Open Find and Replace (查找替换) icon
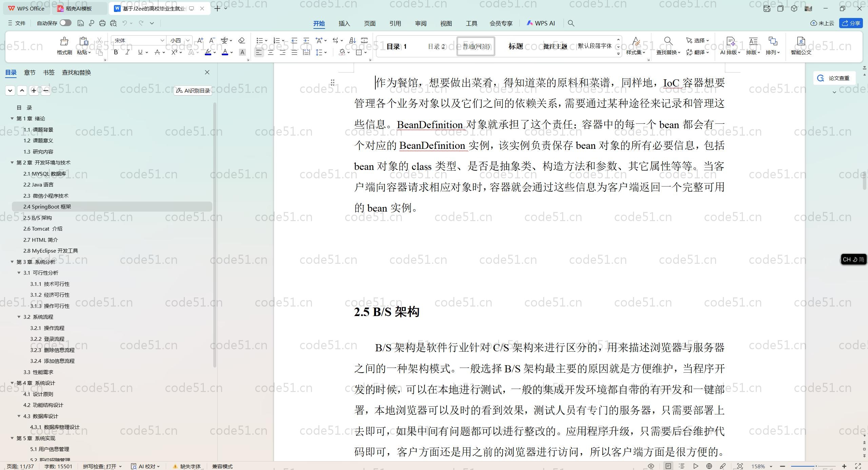Image resolution: width=868 pixels, height=470 pixels. point(668,42)
